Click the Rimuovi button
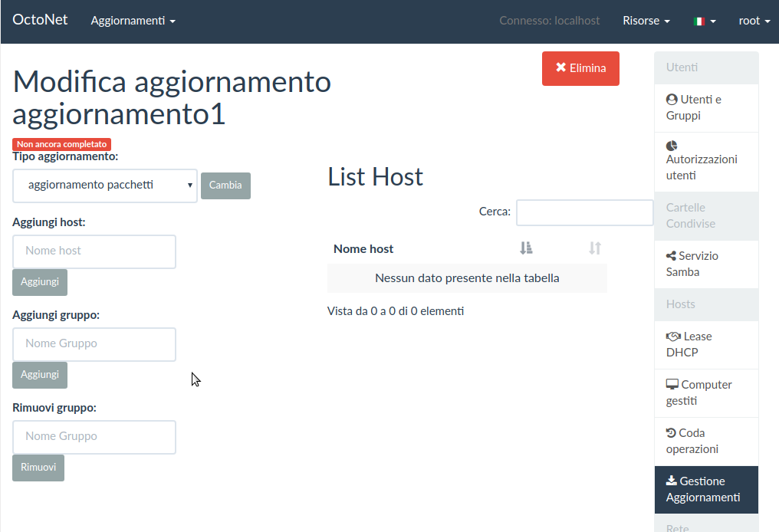 (x=38, y=468)
